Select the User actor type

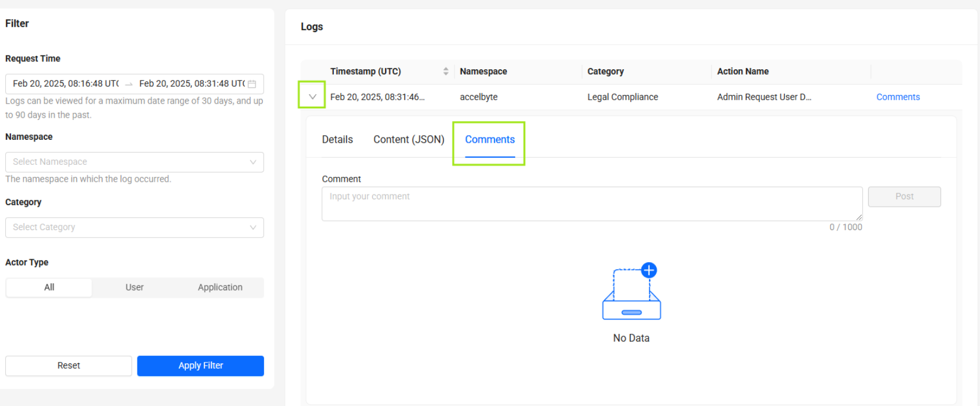(135, 287)
